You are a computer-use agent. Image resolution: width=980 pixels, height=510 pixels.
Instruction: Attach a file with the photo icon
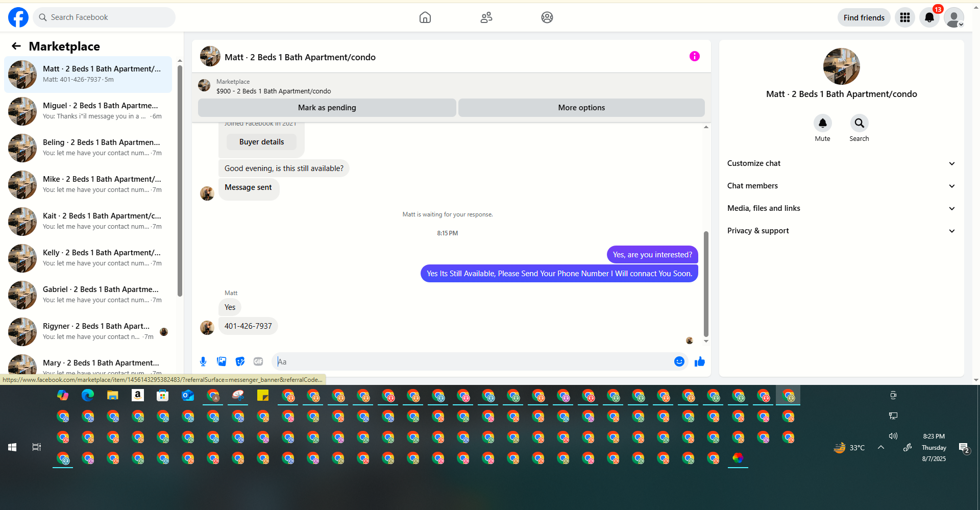tap(222, 361)
